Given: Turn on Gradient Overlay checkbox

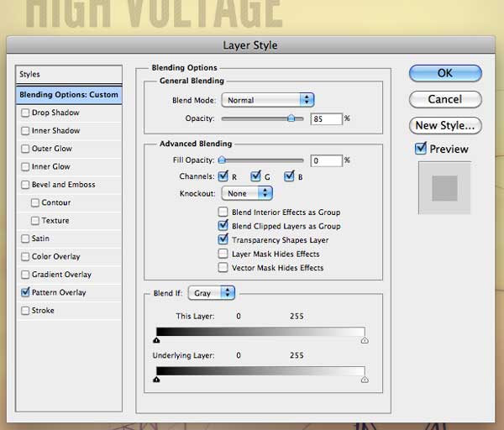Looking at the screenshot, I should coord(25,275).
